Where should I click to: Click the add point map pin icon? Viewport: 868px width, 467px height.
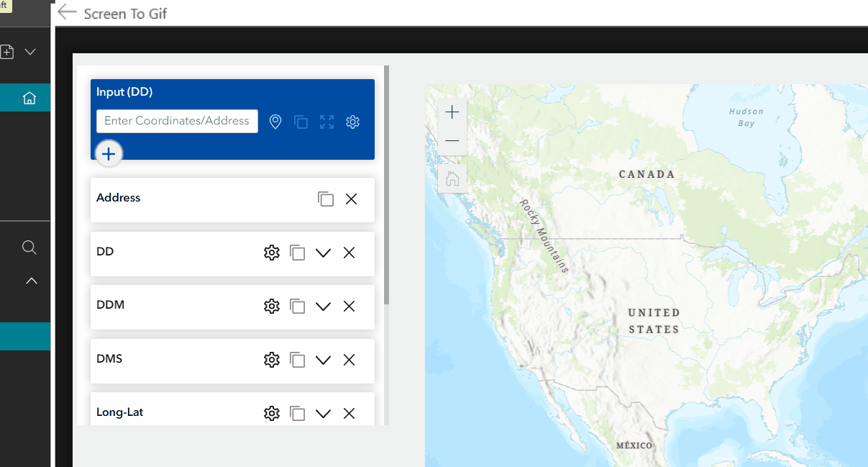click(275, 122)
